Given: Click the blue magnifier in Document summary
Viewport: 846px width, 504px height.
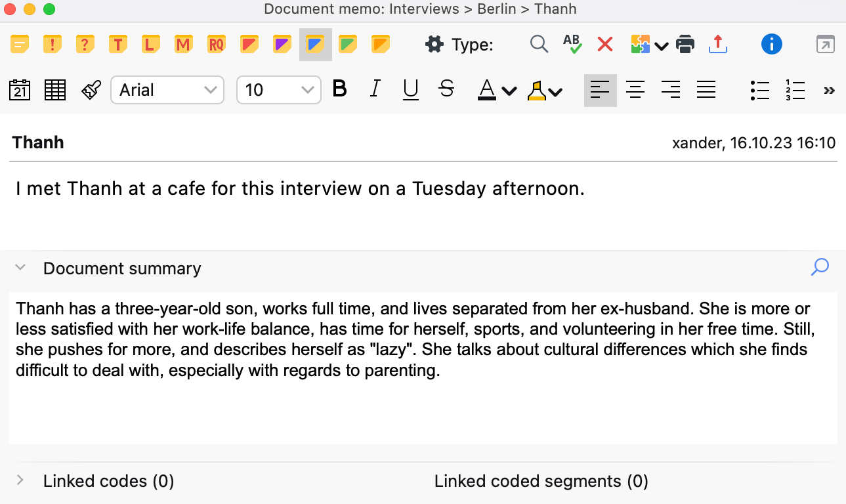Looking at the screenshot, I should click(820, 267).
